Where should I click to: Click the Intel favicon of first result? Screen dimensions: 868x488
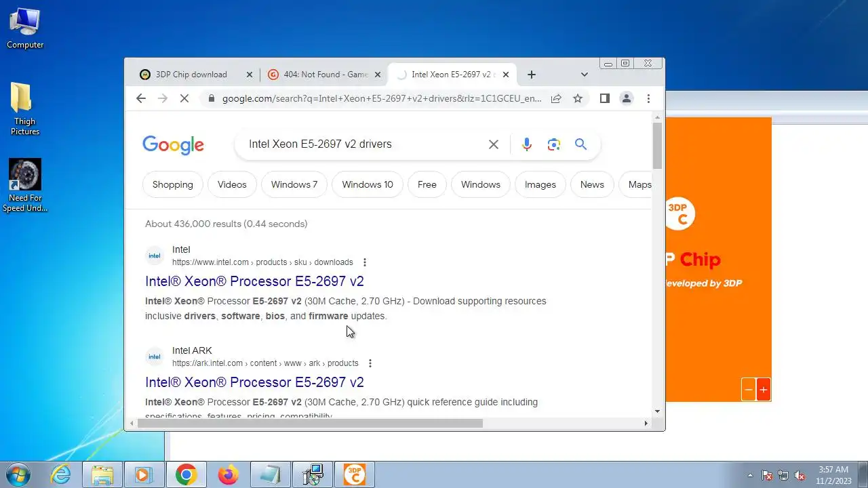click(155, 256)
